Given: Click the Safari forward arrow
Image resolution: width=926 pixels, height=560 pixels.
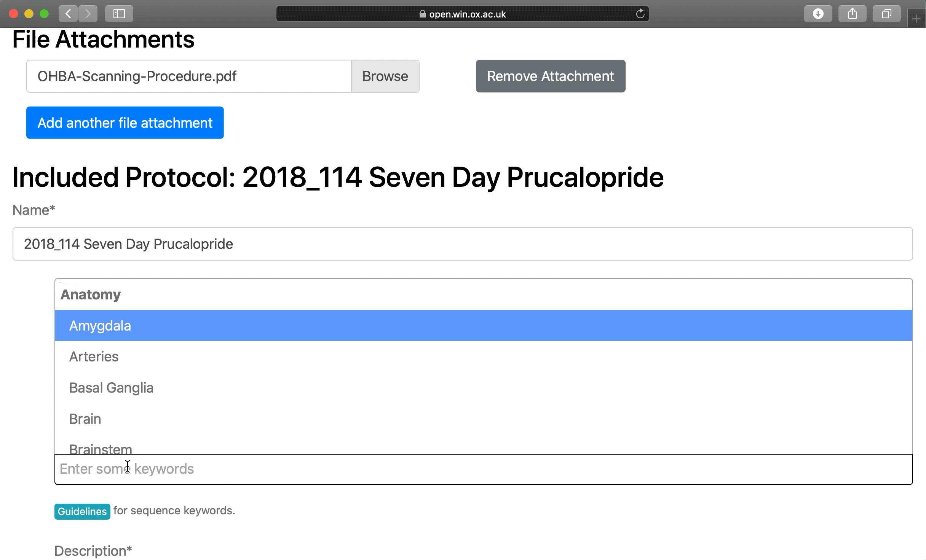Looking at the screenshot, I should 88,14.
